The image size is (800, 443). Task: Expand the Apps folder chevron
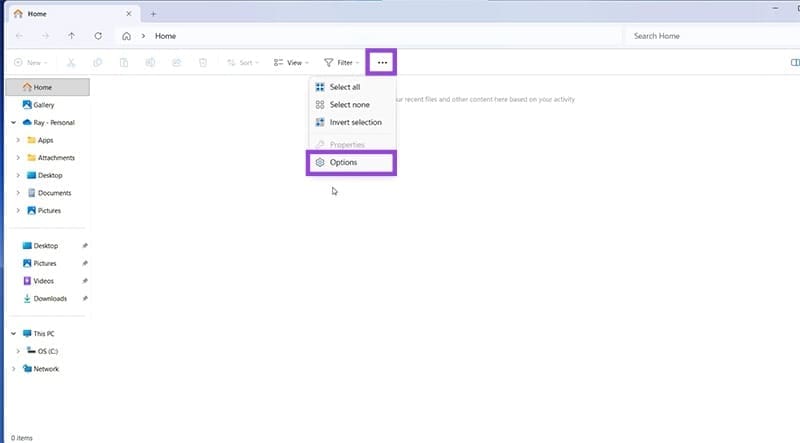[18, 140]
